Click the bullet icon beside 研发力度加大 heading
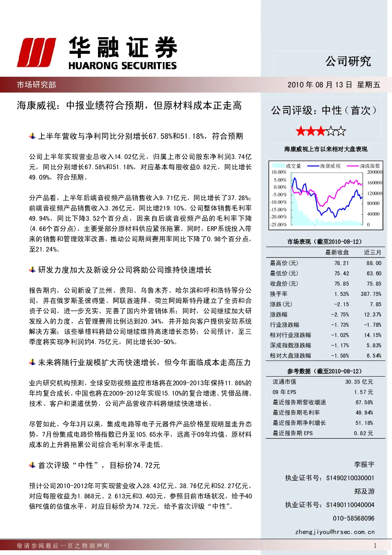This screenshot has width=392, height=555. point(32,270)
